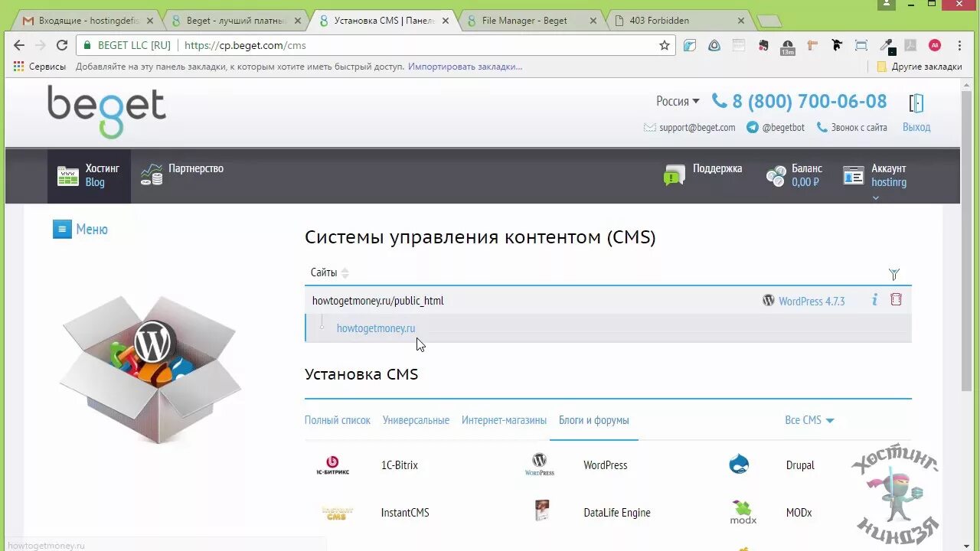
Task: Select the Drupal CMS logo
Action: (x=739, y=464)
